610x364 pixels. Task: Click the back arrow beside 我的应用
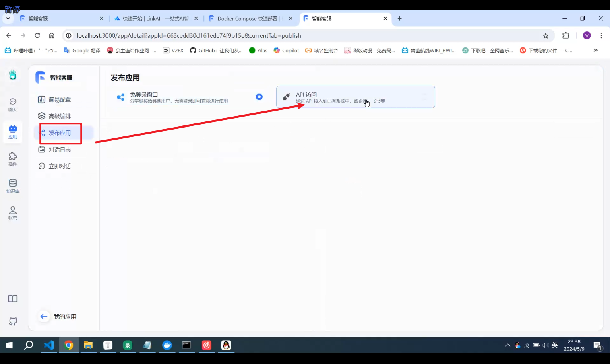[44, 317]
